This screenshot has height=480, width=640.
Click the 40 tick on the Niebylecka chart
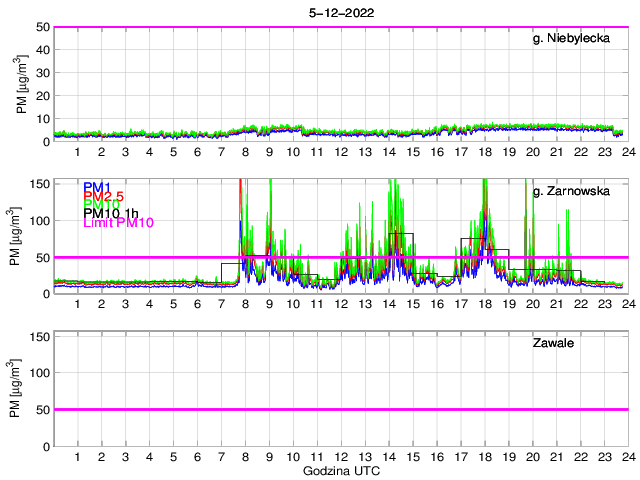[x=42, y=50]
